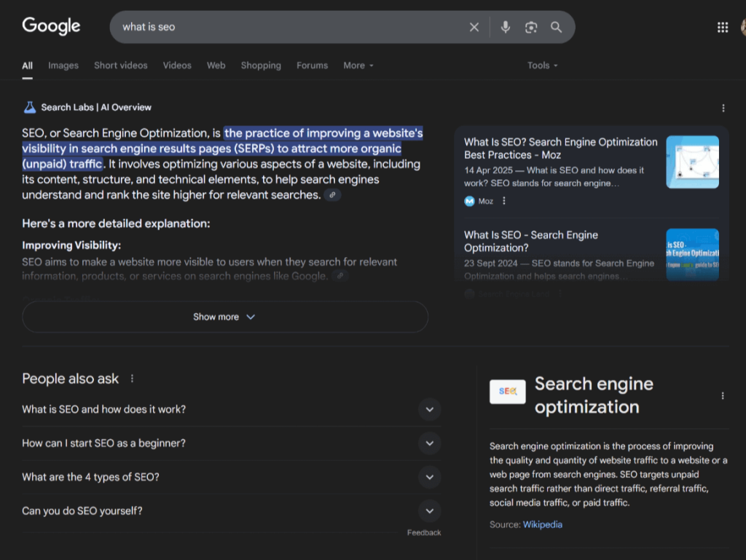
Task: Start voice search with microphone icon
Action: pos(506,27)
